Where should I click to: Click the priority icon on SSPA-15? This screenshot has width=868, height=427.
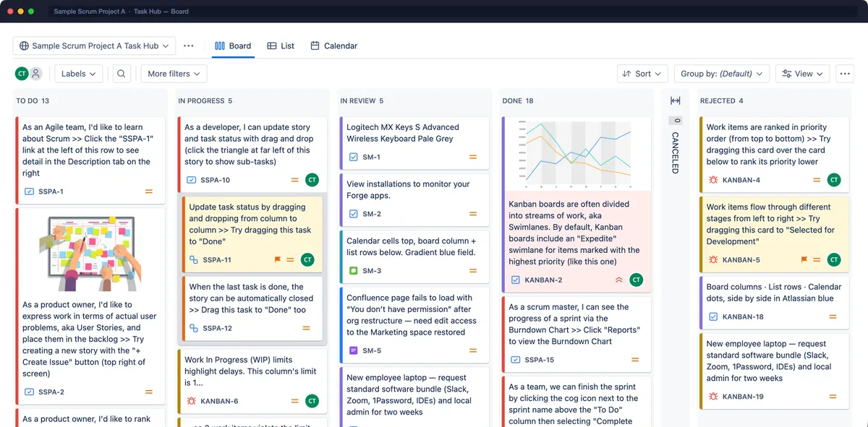click(635, 359)
